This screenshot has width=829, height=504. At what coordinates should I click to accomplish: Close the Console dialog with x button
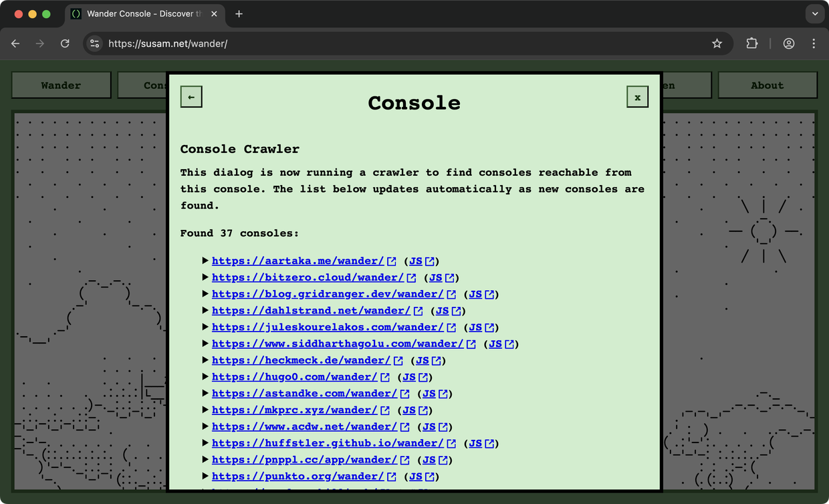point(637,97)
